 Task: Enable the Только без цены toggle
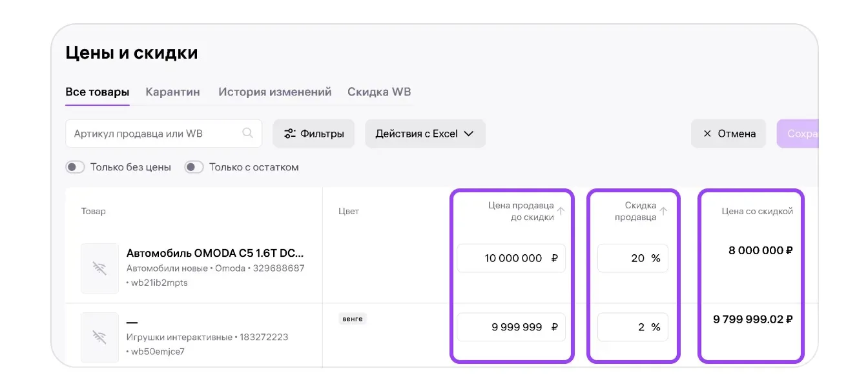point(76,167)
